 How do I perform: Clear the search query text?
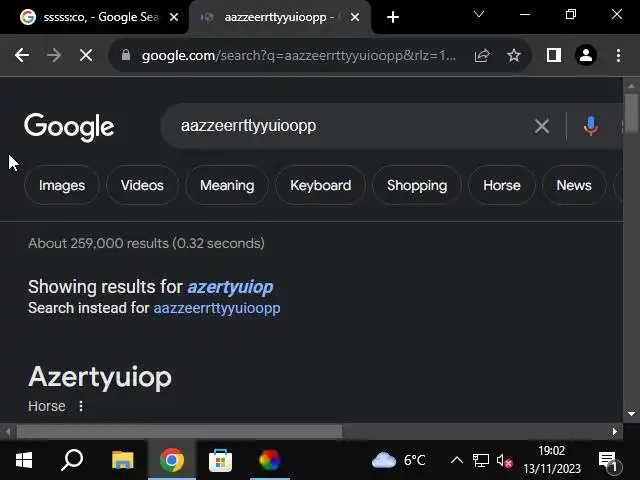pos(542,126)
